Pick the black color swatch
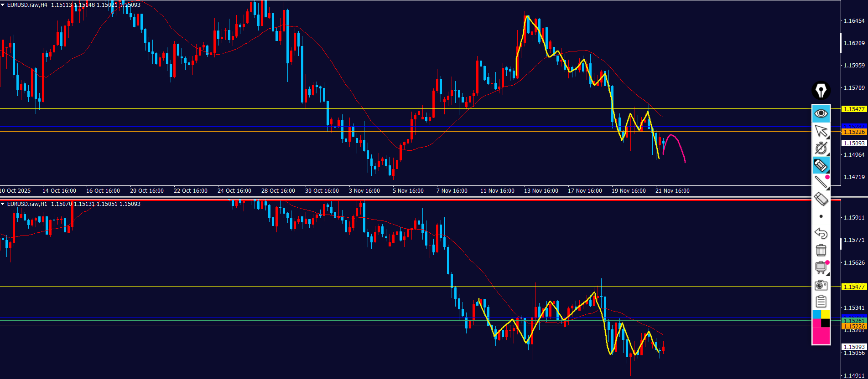 pos(826,323)
